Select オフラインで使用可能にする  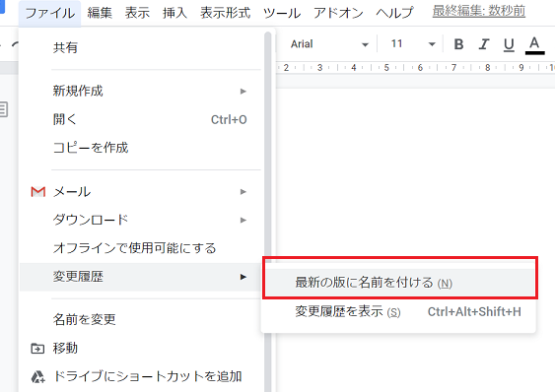pyautogui.click(x=141, y=248)
